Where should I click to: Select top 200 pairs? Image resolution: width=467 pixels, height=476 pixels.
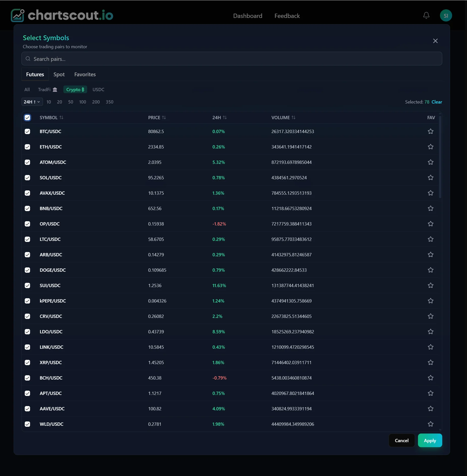tap(96, 102)
